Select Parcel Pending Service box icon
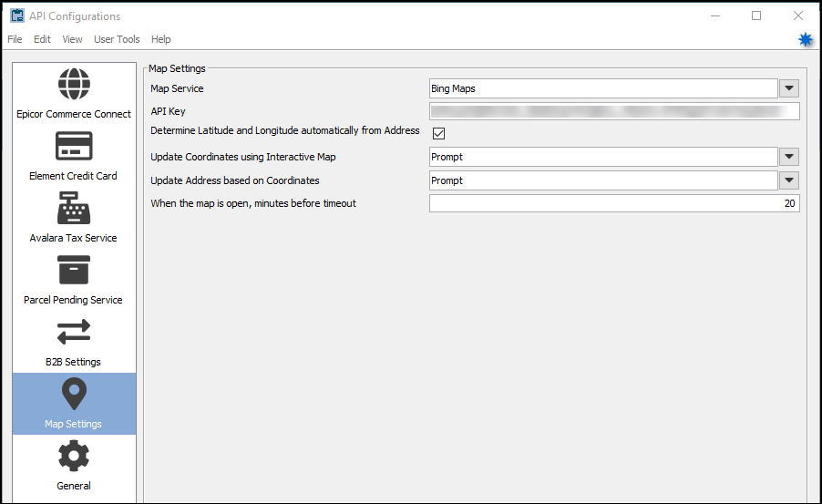 (x=74, y=270)
